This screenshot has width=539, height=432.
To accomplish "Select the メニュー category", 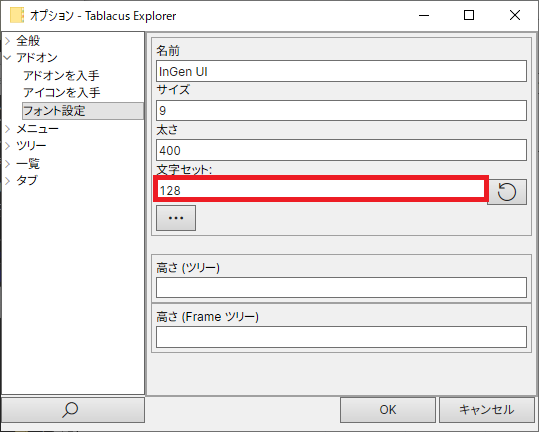I will pos(37,129).
